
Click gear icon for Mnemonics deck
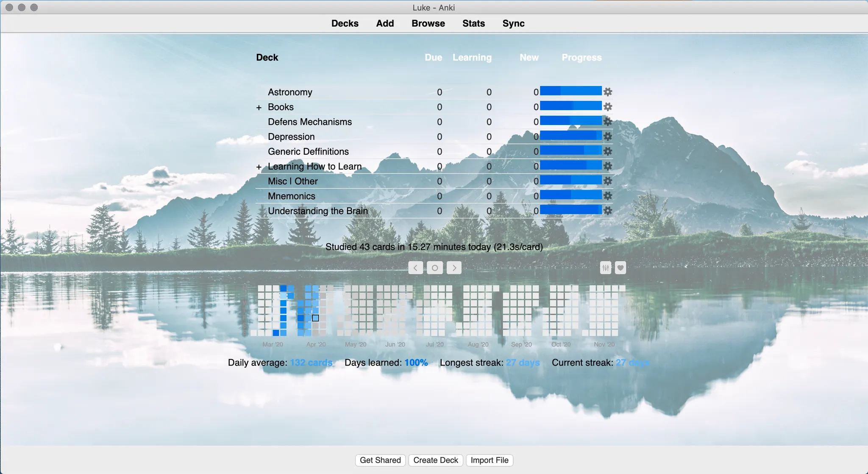point(608,196)
